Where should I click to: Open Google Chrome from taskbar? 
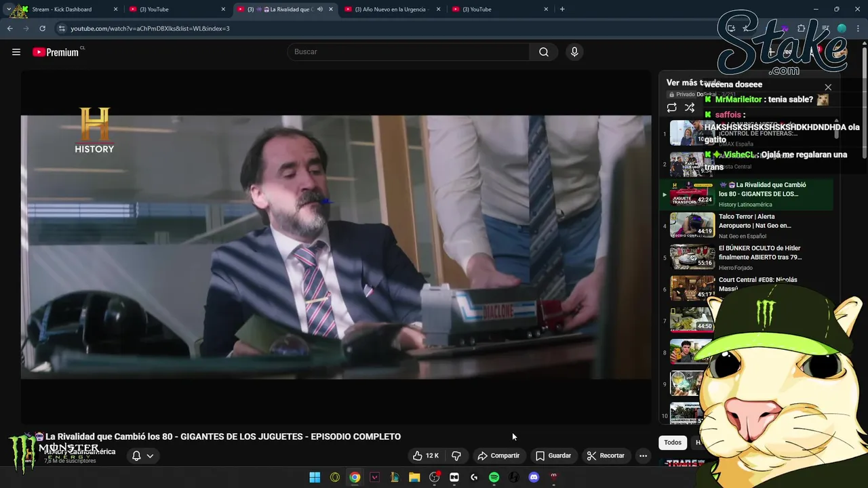[355, 477]
